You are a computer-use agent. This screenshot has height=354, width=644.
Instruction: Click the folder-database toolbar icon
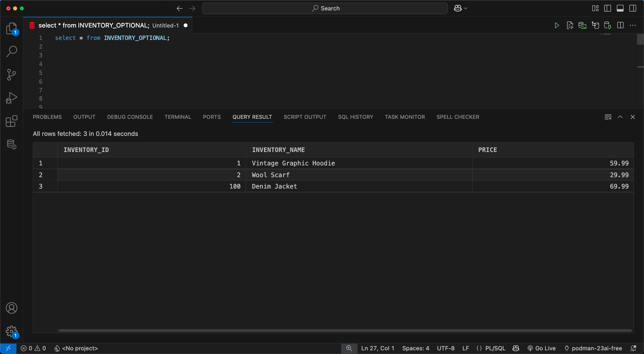coord(582,26)
